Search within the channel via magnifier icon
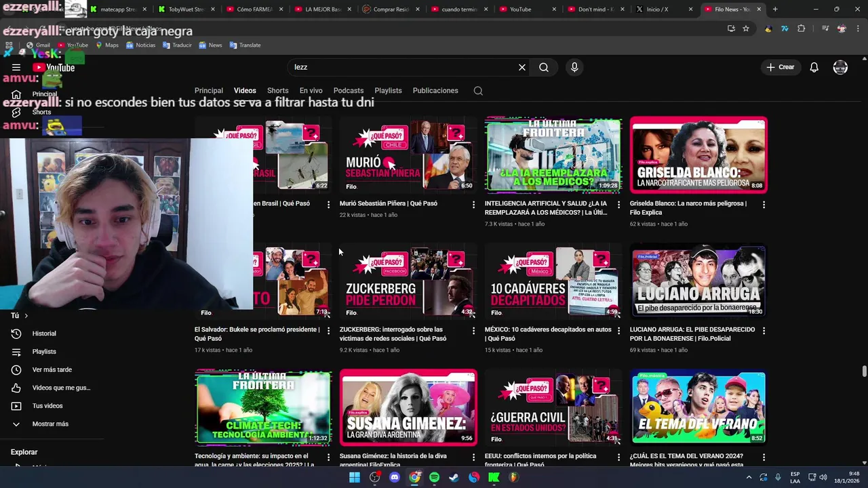Viewport: 868px width, 488px height. click(478, 91)
